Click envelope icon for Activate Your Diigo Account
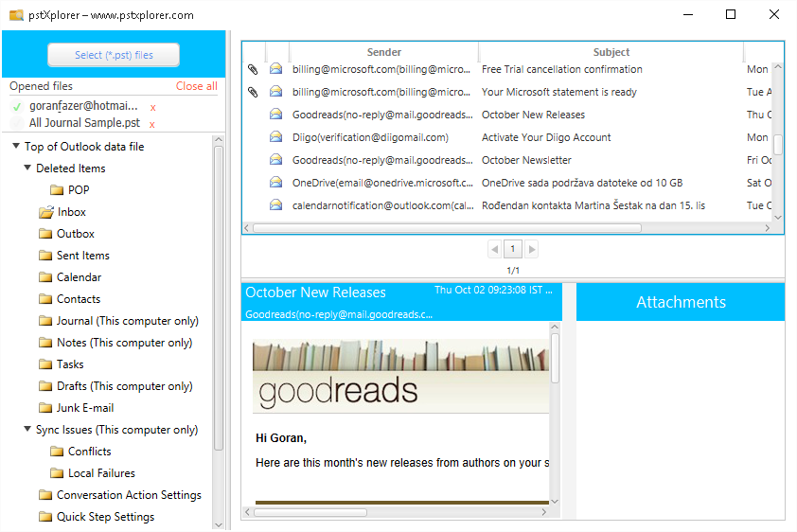This screenshot has width=797, height=532. (276, 137)
